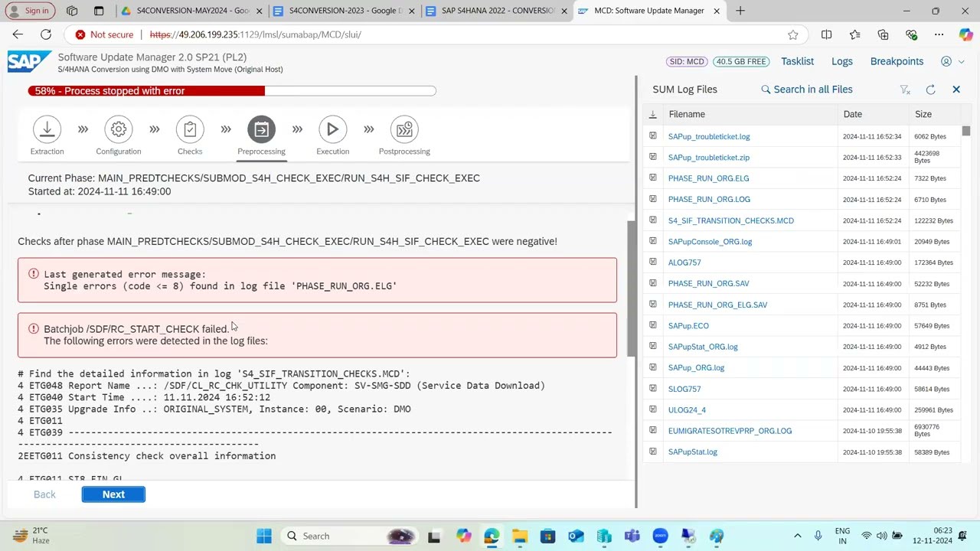This screenshot has width=980, height=551.
Task: Click the 40.5 GB FREE badge
Action: tap(741, 61)
